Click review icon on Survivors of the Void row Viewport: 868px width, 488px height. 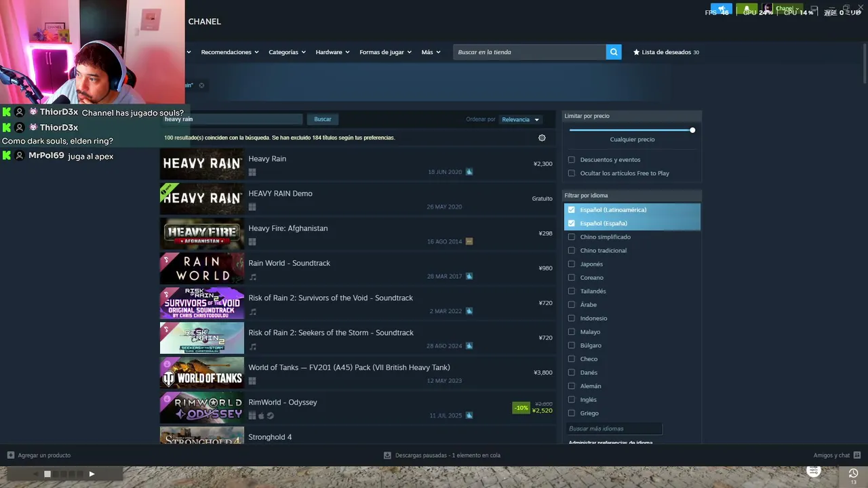pos(469,311)
